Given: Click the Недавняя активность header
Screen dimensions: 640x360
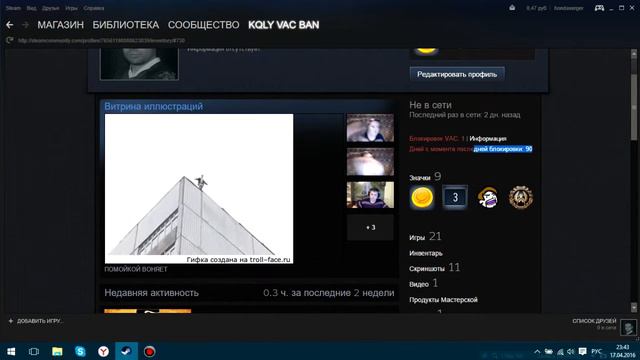Looking at the screenshot, I should 151,293.
